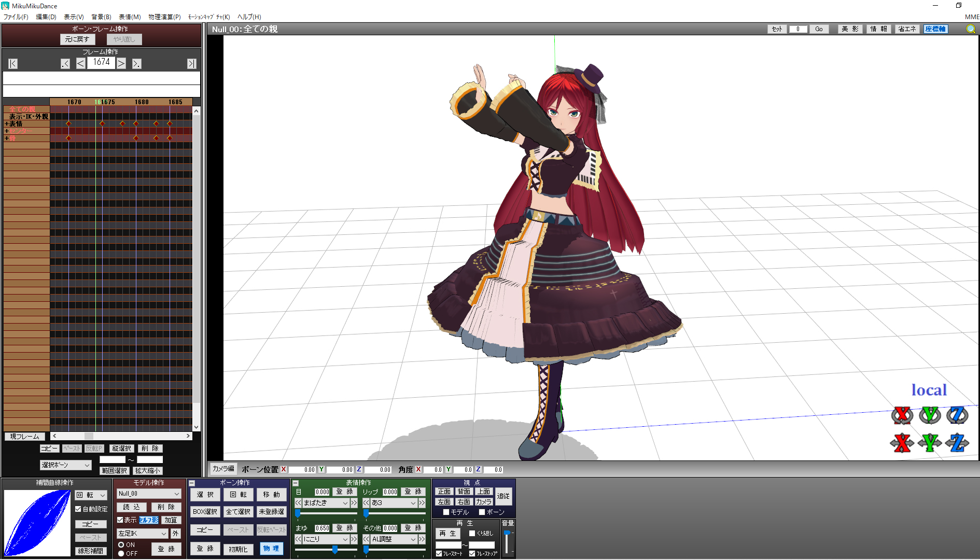Select the IK OFF radio button
Viewport: 980px width, 560px height.
coord(121,554)
